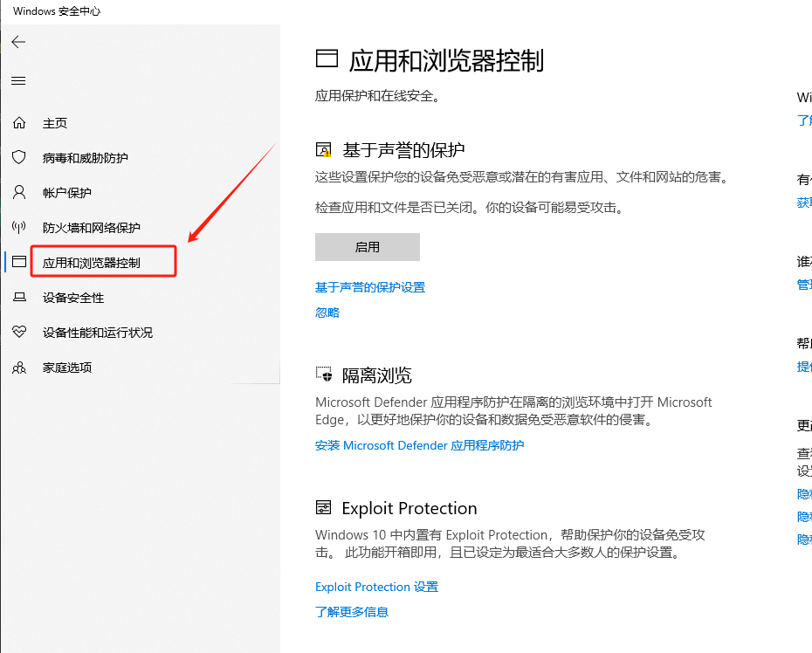Viewport: 812px width, 653px height.
Task: Click 安装 Microsoft Defender 应用程序防护 link
Action: click(x=419, y=445)
